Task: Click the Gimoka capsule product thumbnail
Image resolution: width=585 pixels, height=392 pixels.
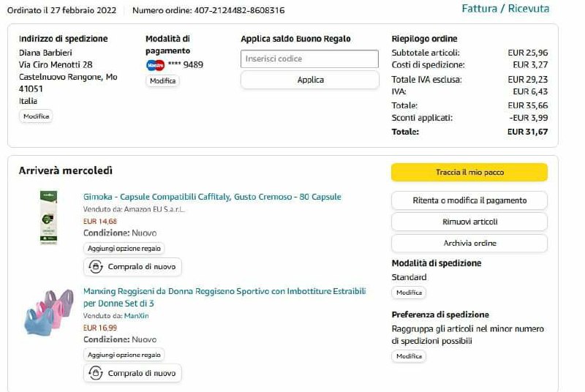Action: (48, 217)
